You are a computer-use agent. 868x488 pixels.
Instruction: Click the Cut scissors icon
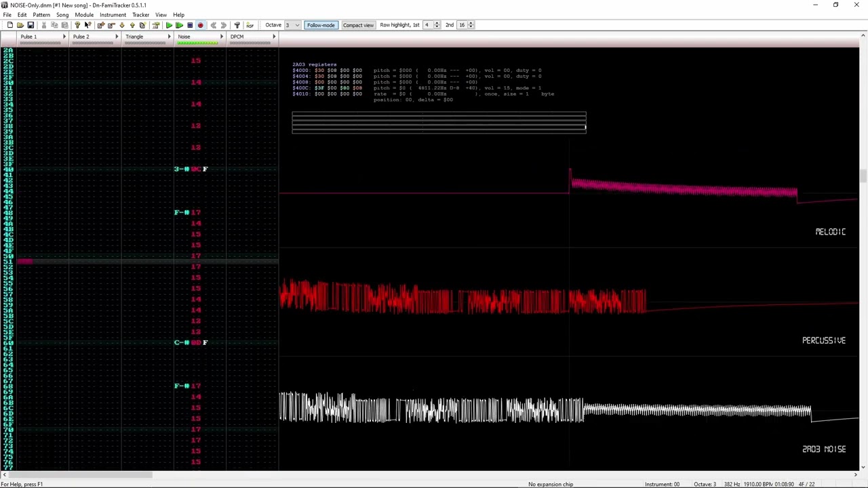[44, 25]
